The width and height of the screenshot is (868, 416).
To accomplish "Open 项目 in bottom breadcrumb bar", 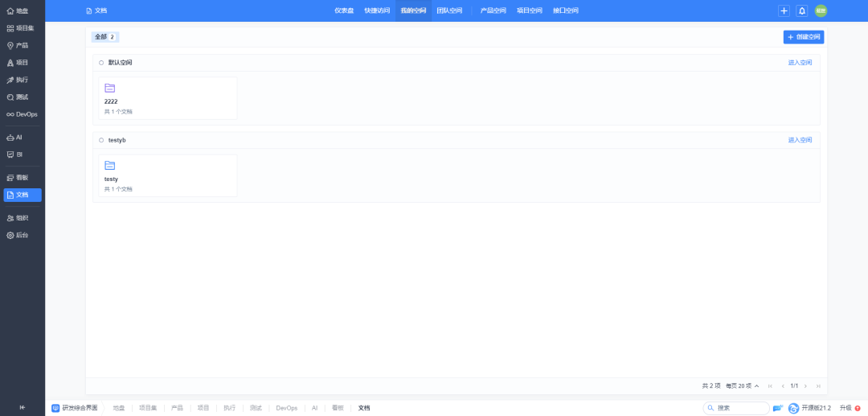I will (203, 408).
